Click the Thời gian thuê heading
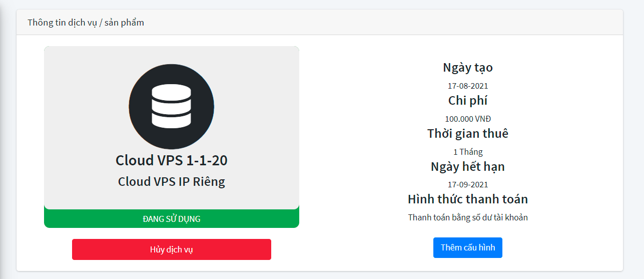This screenshot has width=644, height=279. click(x=467, y=134)
